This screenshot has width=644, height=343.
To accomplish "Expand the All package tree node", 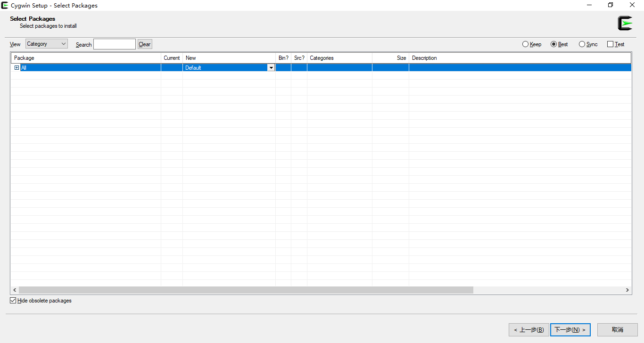I will point(17,68).
